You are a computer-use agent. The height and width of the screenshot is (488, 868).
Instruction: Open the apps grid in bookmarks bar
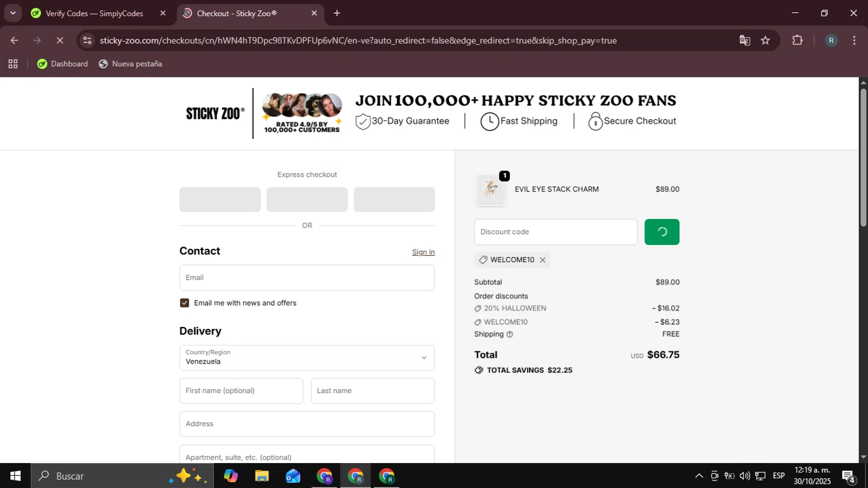tap(13, 64)
